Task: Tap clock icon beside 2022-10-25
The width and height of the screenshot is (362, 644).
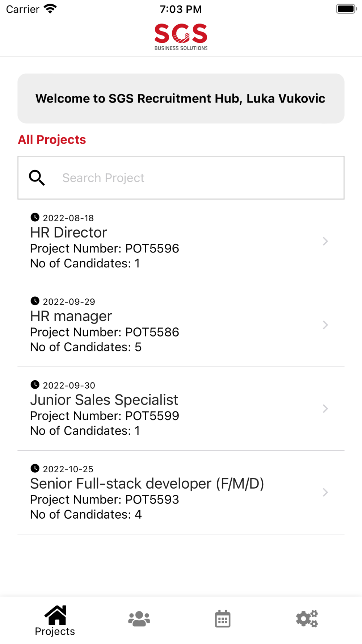Action: pyautogui.click(x=35, y=468)
